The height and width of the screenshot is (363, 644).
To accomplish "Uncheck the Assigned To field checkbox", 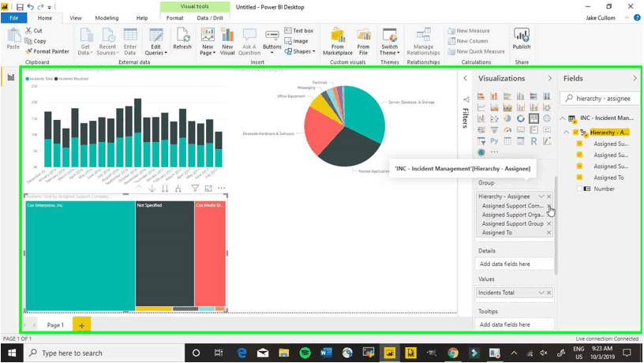I will point(579,178).
